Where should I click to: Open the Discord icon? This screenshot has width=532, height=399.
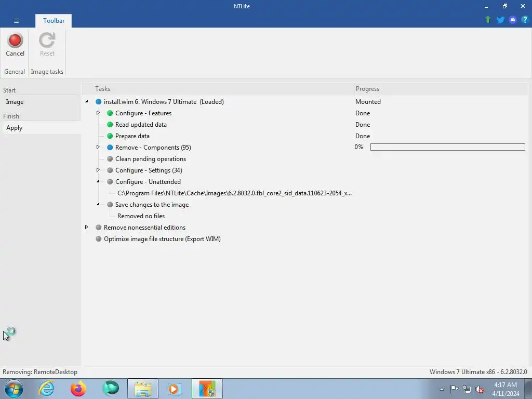[513, 20]
